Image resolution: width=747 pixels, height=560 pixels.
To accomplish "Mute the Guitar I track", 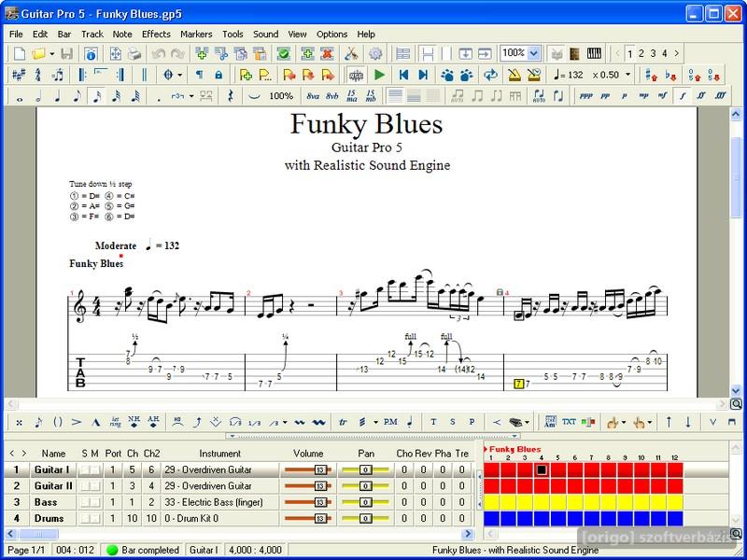I will [x=94, y=470].
